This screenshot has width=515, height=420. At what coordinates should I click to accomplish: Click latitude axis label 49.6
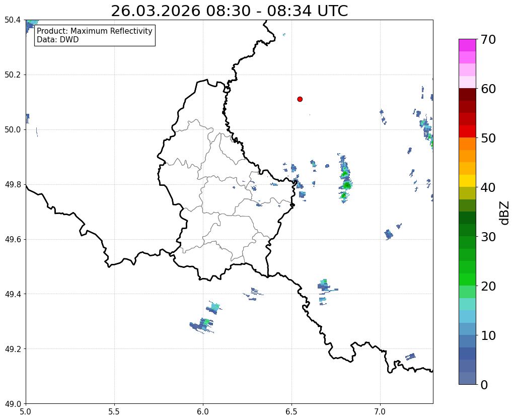pos(13,240)
